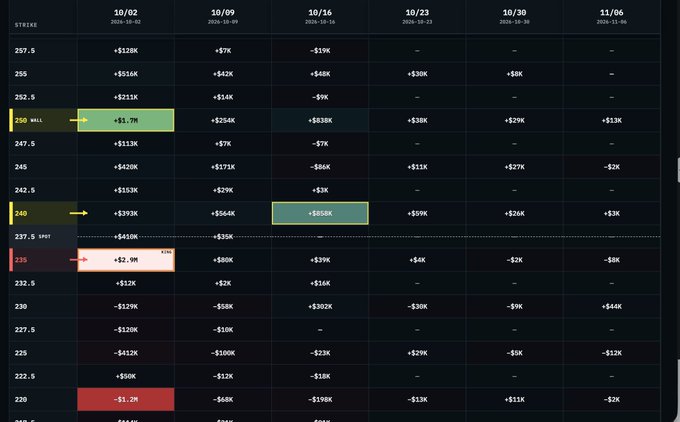Select the 242.5 strike row label
This screenshot has width=680, height=422.
coord(43,190)
